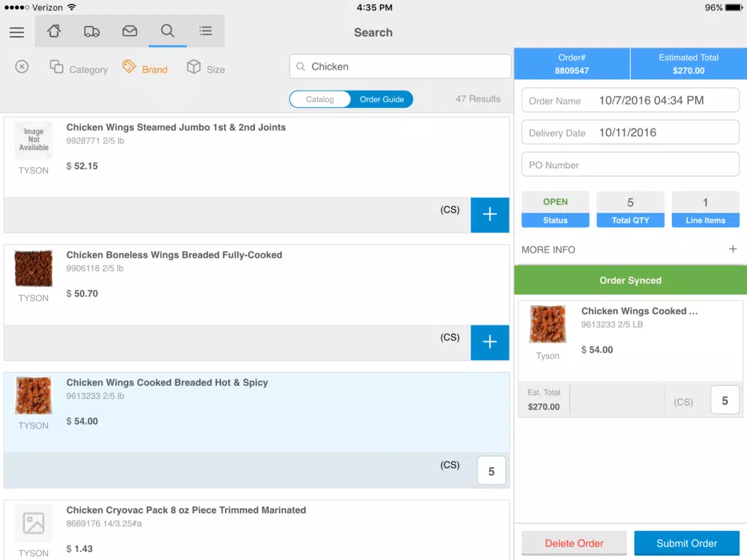The height and width of the screenshot is (560, 747).
Task: Open Image Not Available placeholder thumbnail
Action: coord(34,139)
